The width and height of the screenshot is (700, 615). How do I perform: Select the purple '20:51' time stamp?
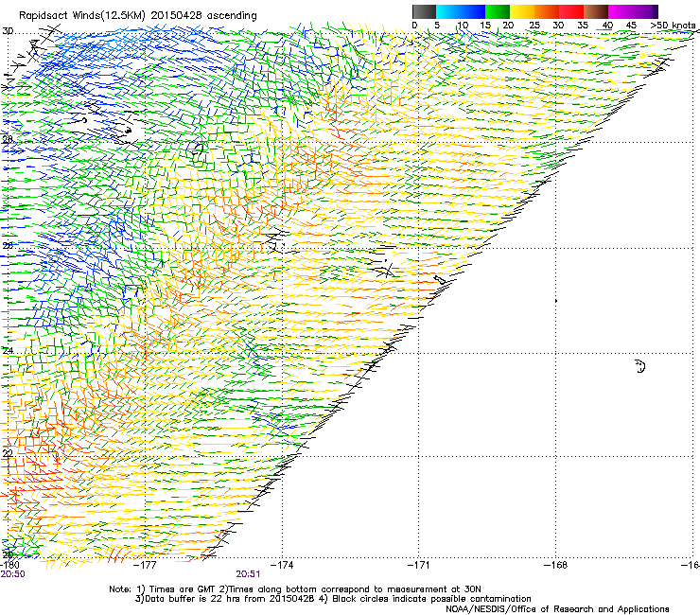(248, 574)
